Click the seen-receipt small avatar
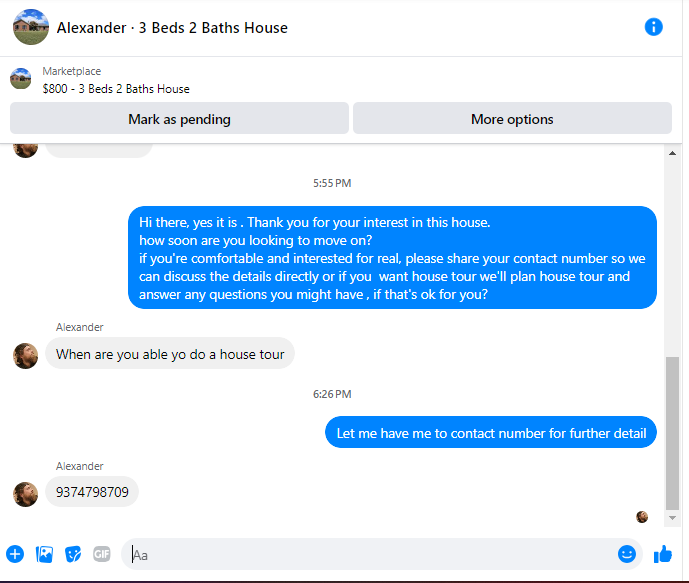The image size is (689, 583). 642,517
